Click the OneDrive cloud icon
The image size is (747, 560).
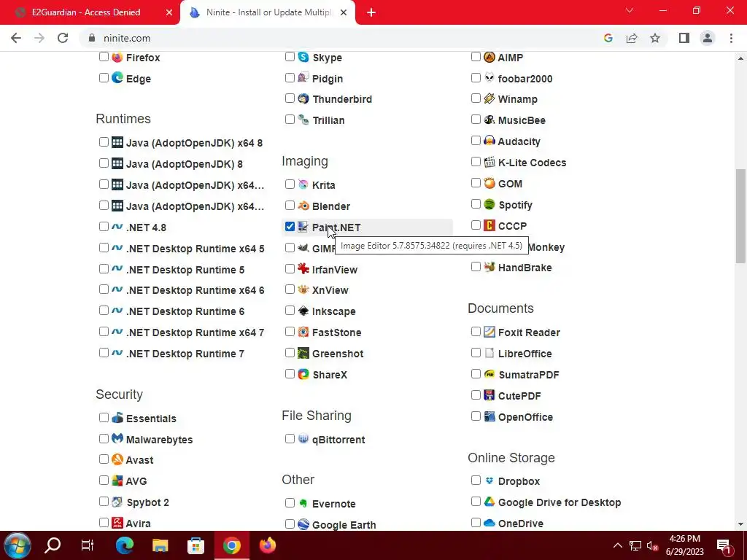click(489, 523)
